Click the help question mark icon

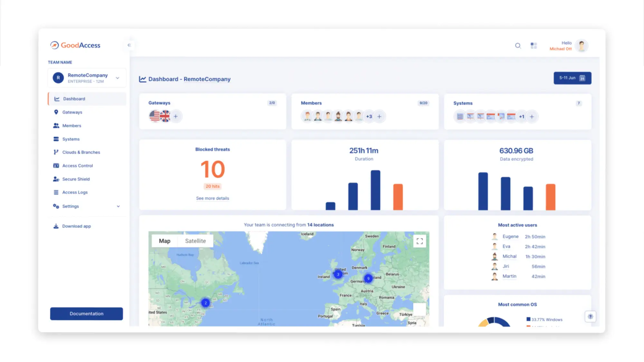click(590, 316)
